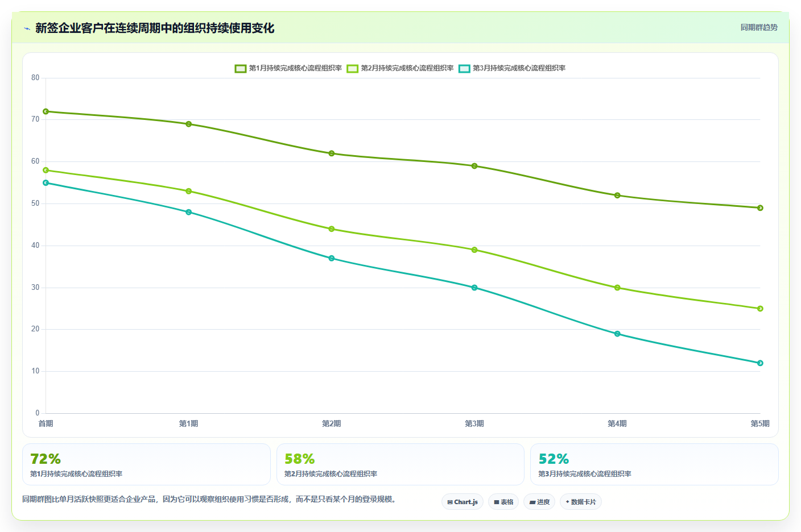Toggle the 第1月持续完成核心流程组织率 legend series
This screenshot has height=532, width=801.
point(288,68)
